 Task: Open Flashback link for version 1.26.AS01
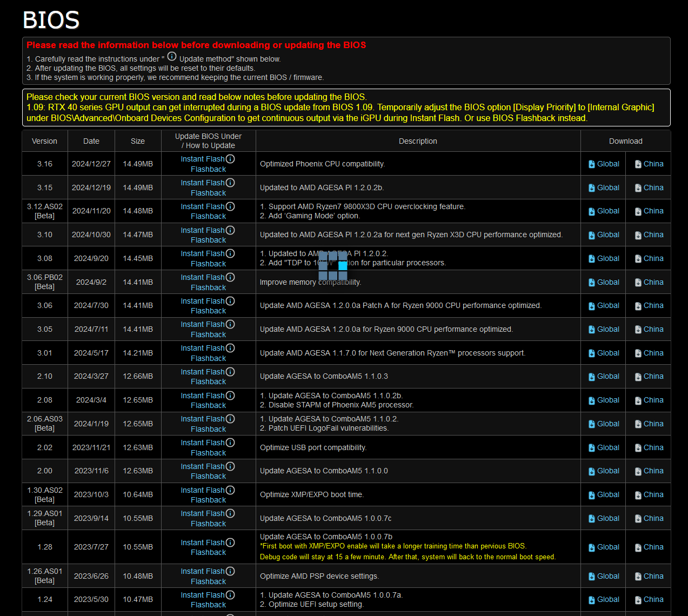coord(208,581)
